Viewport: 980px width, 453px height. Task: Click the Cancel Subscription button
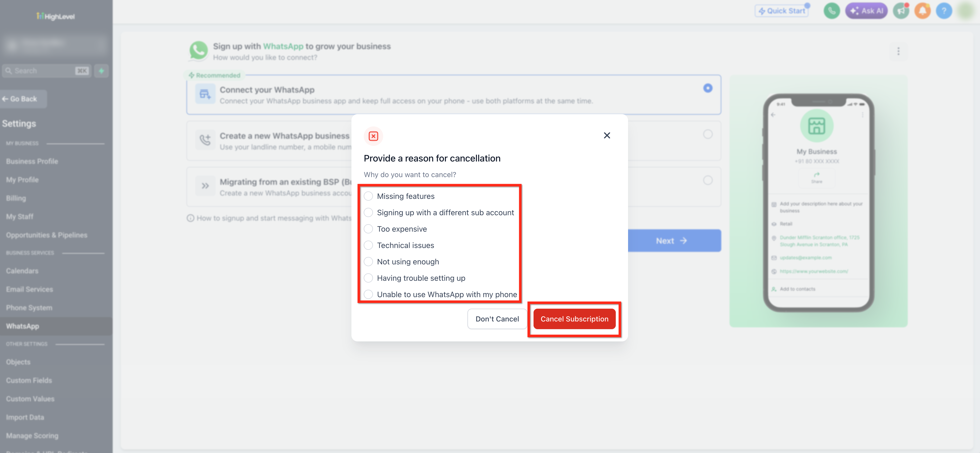coord(575,319)
